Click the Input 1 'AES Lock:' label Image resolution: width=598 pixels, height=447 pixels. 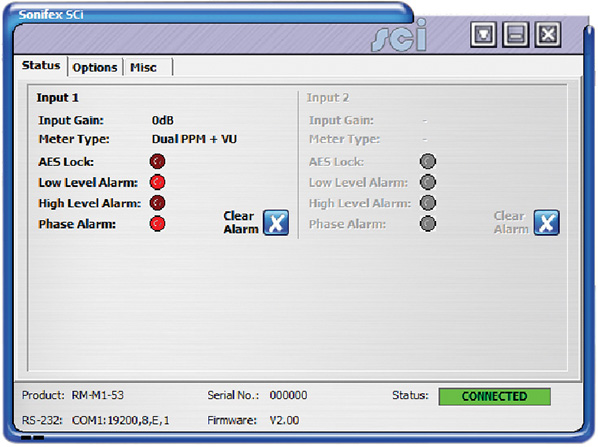point(66,162)
